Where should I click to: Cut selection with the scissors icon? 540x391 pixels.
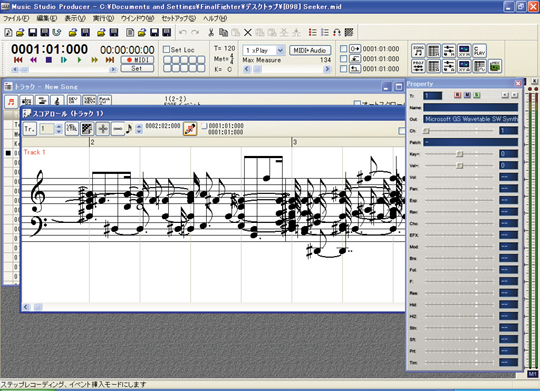[211, 32]
